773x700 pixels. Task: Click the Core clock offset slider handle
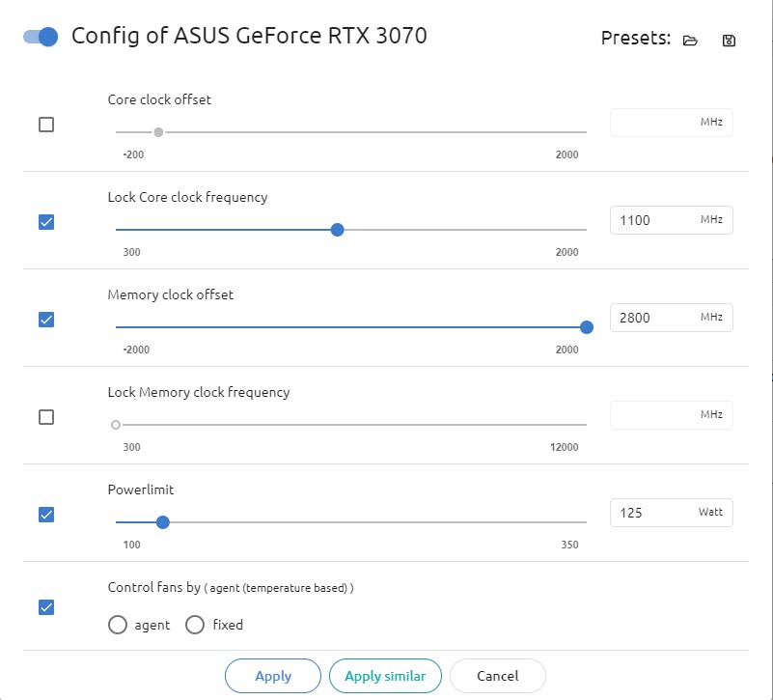tap(158, 132)
